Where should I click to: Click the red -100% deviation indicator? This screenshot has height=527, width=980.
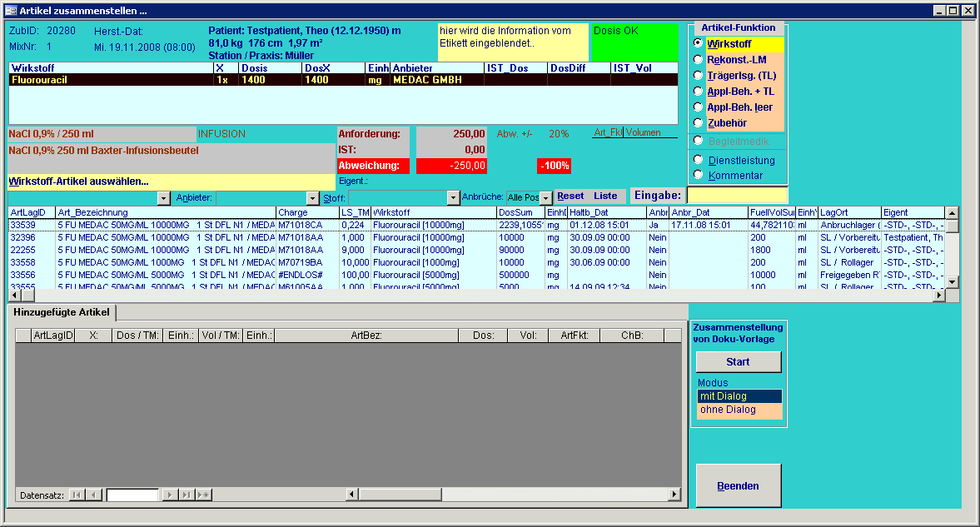(555, 166)
